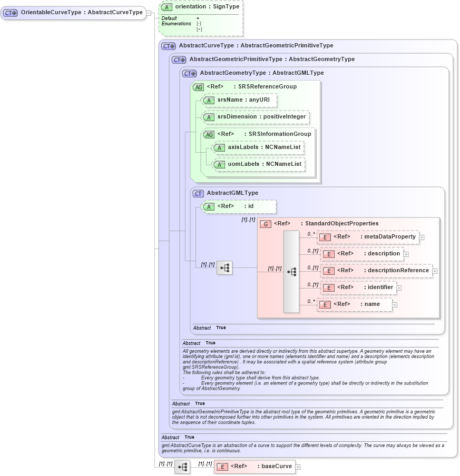Select the identifier label

pos(380,287)
